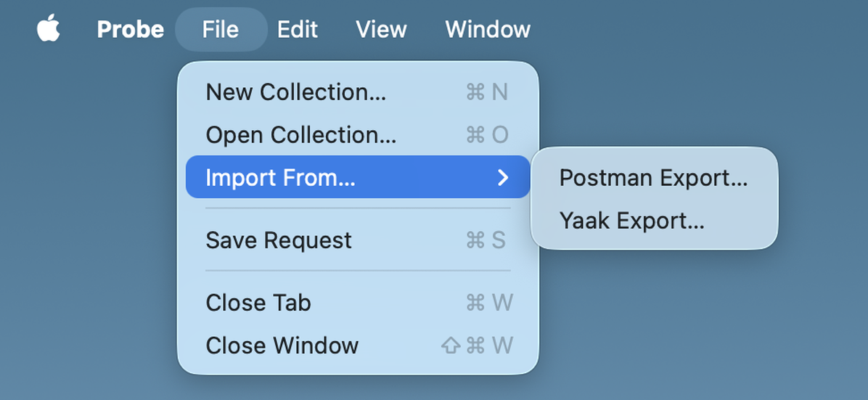Select the Open Collection… menu item
868x400 pixels.
point(358,134)
